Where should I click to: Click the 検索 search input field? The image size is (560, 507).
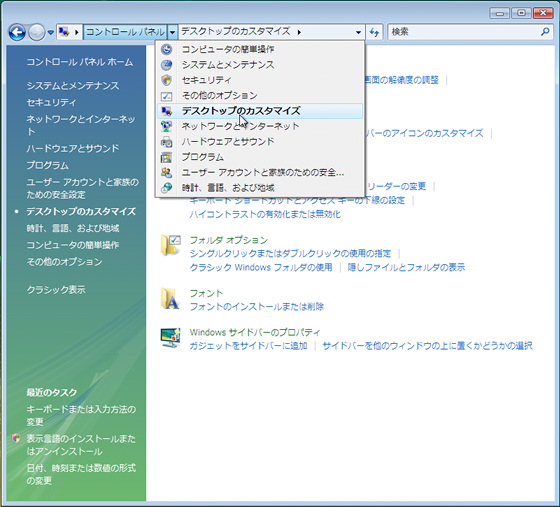click(x=464, y=32)
